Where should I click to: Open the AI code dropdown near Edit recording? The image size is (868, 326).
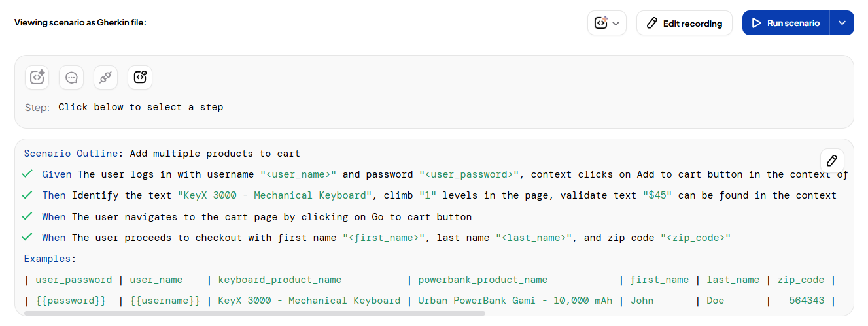[x=607, y=23]
